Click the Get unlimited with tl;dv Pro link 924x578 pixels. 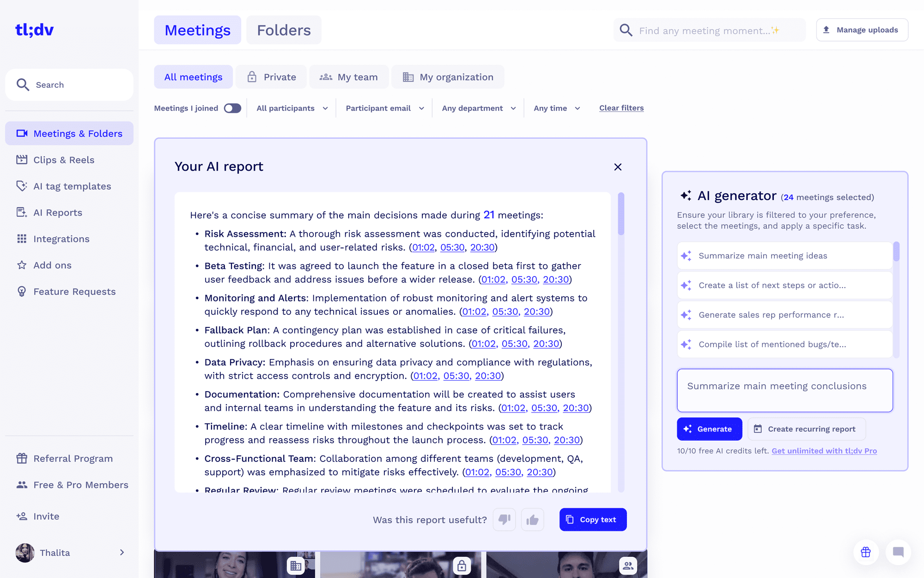pyautogui.click(x=824, y=450)
